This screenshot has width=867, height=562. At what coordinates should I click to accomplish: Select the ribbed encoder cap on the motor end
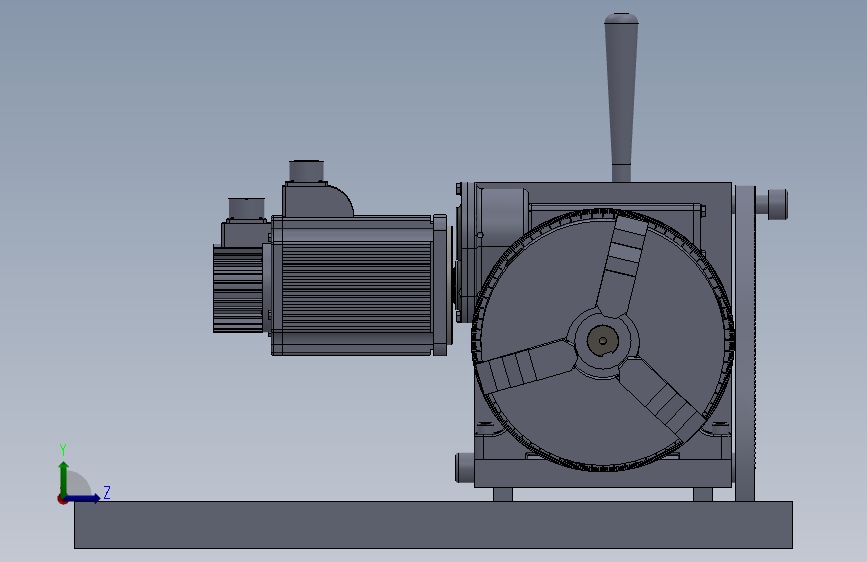click(238, 289)
